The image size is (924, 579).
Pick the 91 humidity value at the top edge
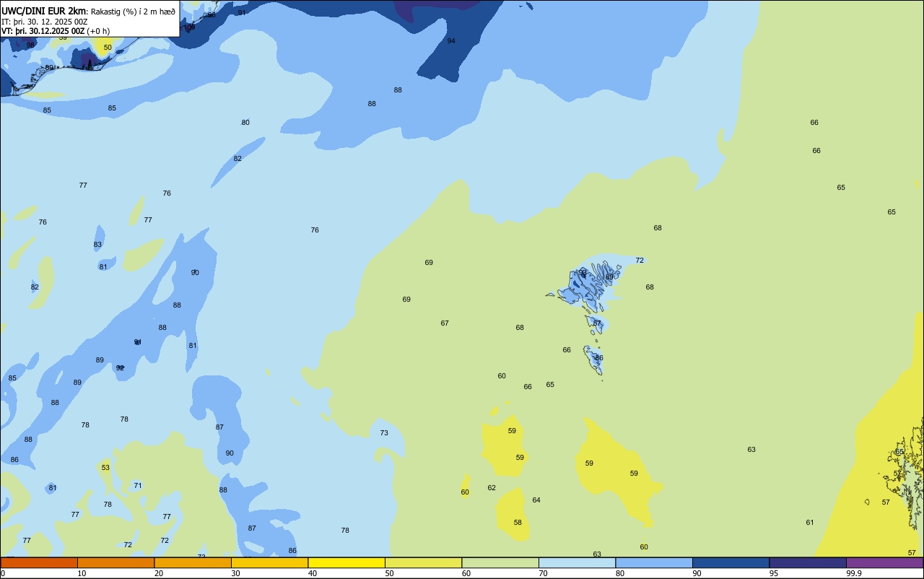(241, 13)
